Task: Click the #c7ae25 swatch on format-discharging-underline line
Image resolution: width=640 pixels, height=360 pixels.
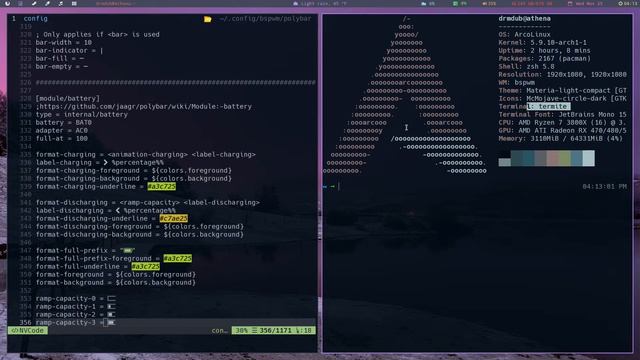Action: [173, 218]
